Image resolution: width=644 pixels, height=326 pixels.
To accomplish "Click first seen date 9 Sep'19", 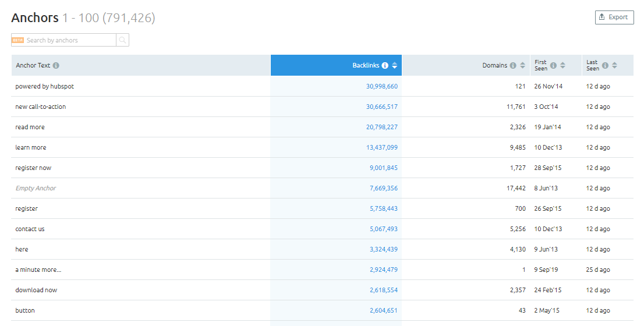I will point(546,270).
